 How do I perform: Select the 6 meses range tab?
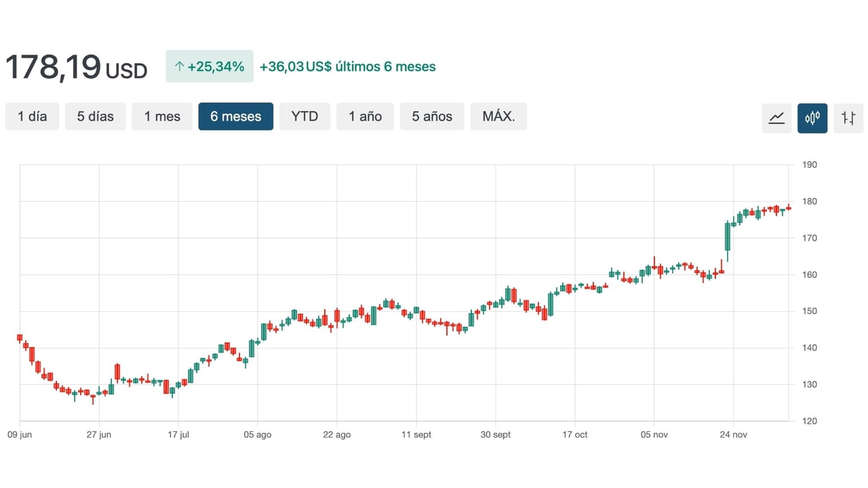point(236,116)
